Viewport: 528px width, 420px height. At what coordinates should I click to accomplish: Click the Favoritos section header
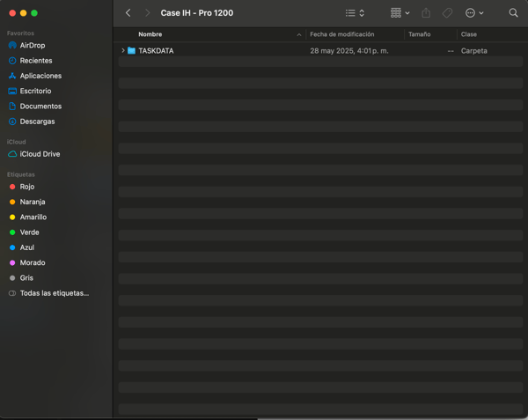20,33
